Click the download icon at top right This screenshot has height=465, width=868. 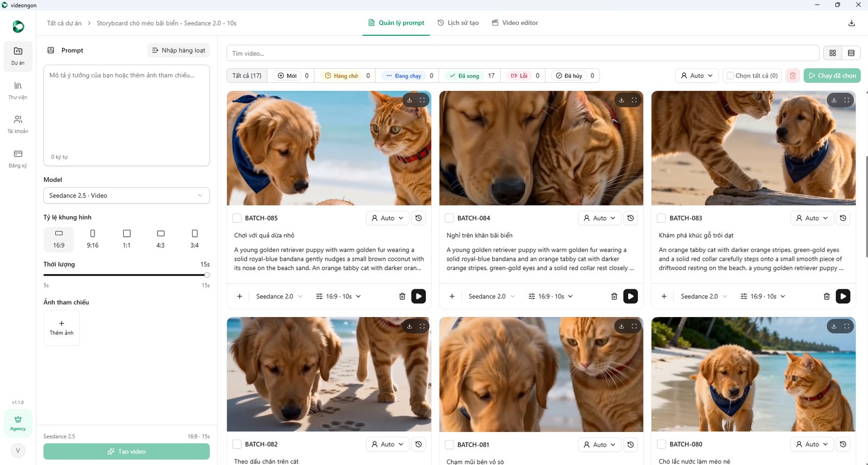[x=852, y=23]
